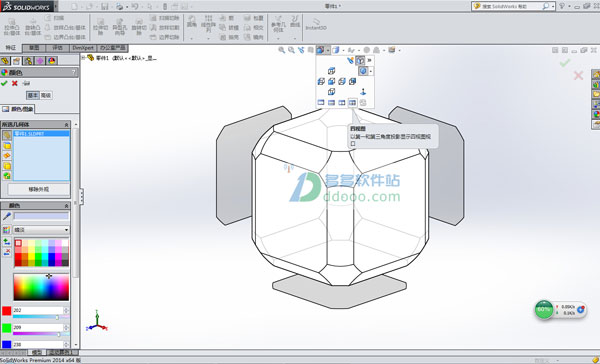This screenshot has width=600, height=364.
Task: Move the red value slider
Action: [57, 317]
